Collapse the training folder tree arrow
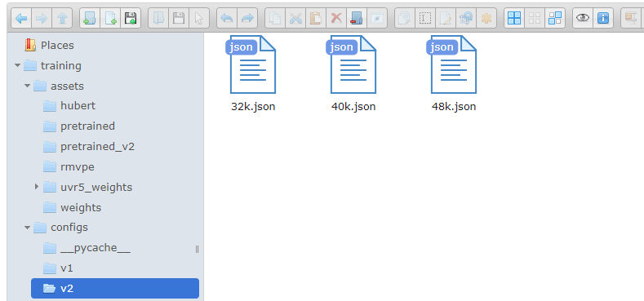644x301 pixels. point(17,66)
